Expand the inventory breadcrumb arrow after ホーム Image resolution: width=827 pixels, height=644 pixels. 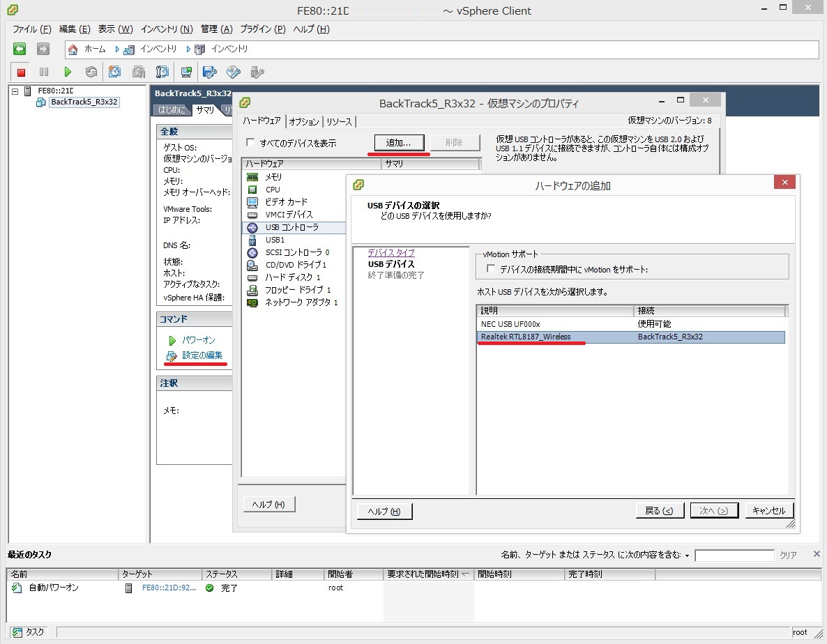pos(117,49)
